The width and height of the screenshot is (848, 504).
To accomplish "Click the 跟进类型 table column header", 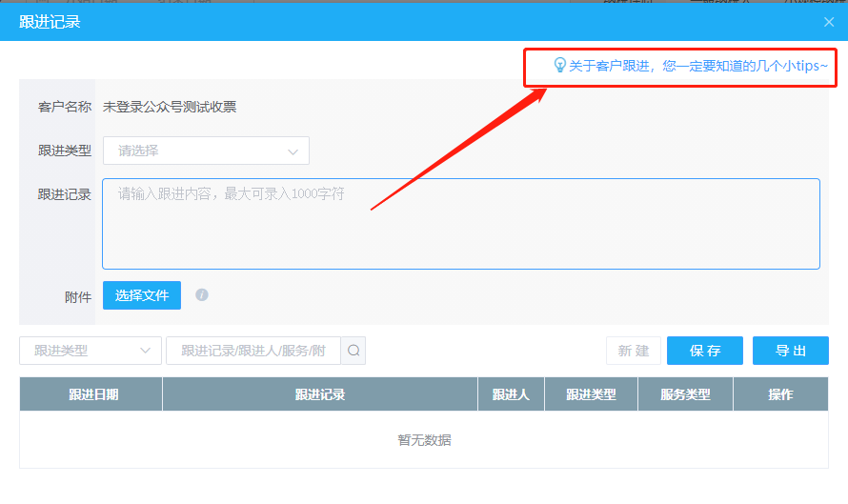I will 591,394.
